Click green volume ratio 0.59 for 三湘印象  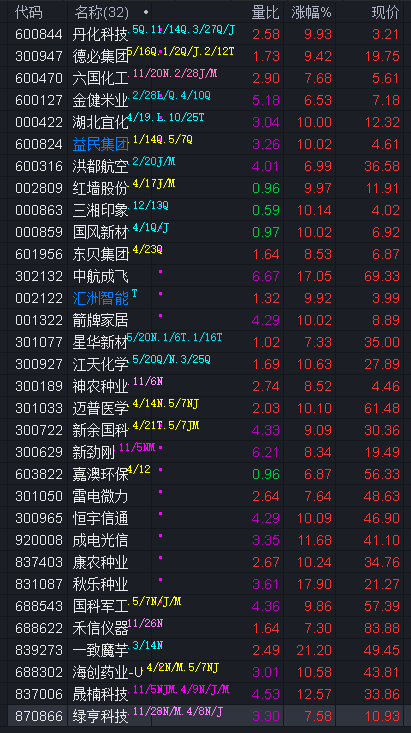pos(266,210)
